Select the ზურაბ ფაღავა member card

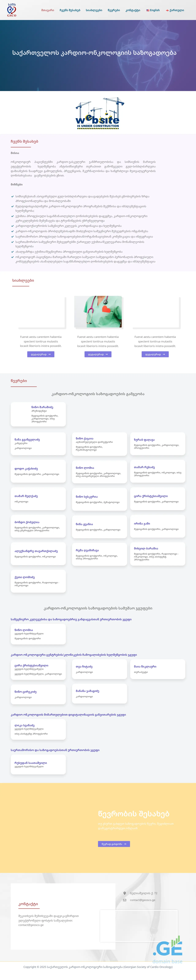(x=157, y=444)
